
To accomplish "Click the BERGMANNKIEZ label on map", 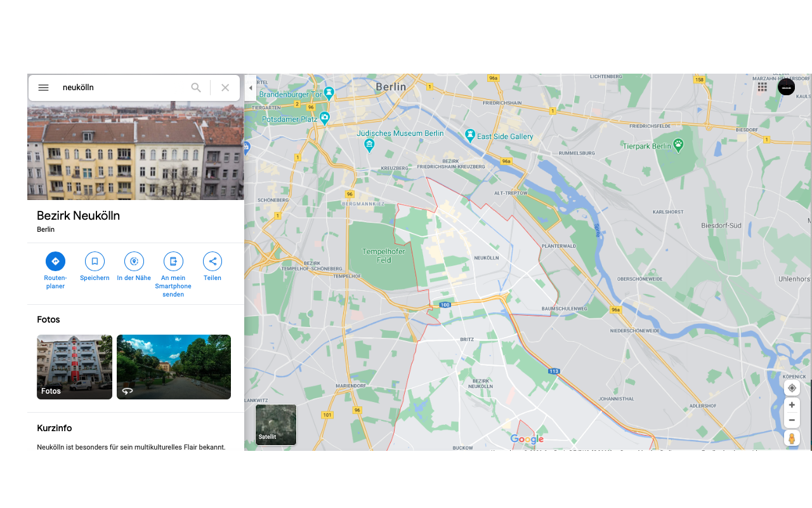I will [x=363, y=204].
